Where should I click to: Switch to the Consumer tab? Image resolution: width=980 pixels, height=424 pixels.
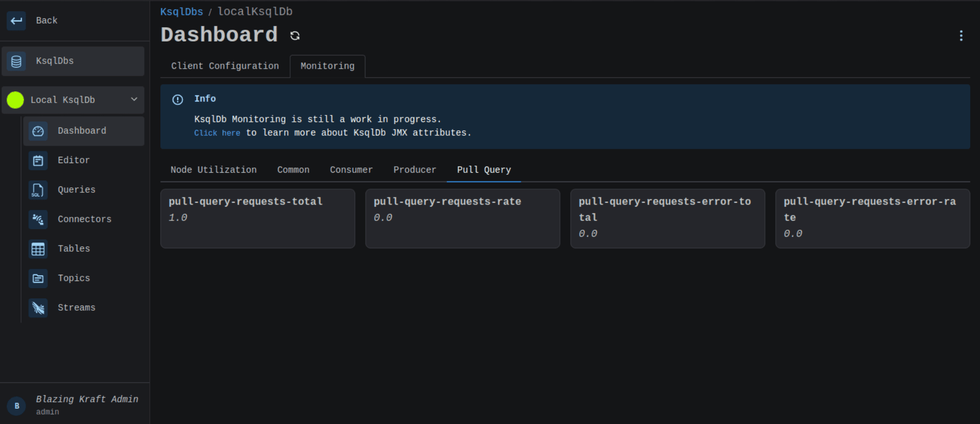coord(351,170)
